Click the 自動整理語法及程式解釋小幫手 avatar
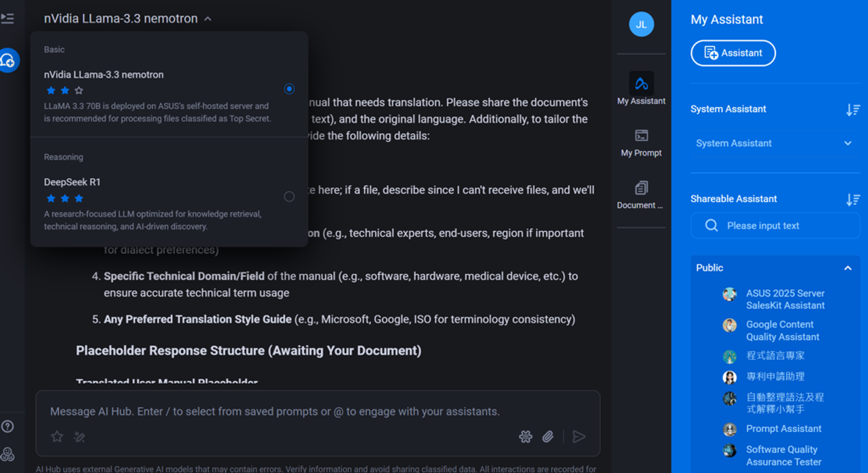Image resolution: width=868 pixels, height=473 pixels. 730,398
